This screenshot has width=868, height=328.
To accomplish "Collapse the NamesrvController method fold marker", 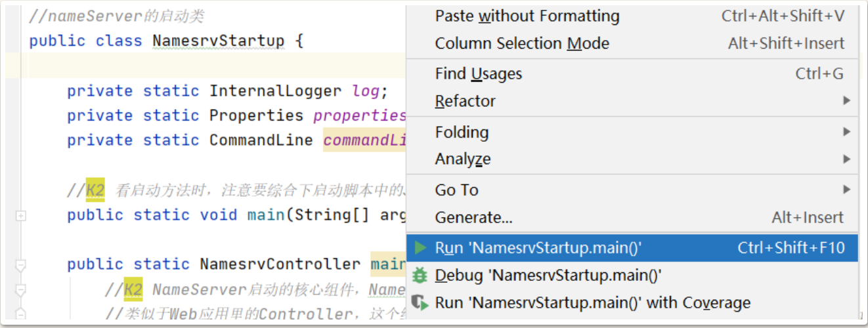I will click(x=20, y=265).
